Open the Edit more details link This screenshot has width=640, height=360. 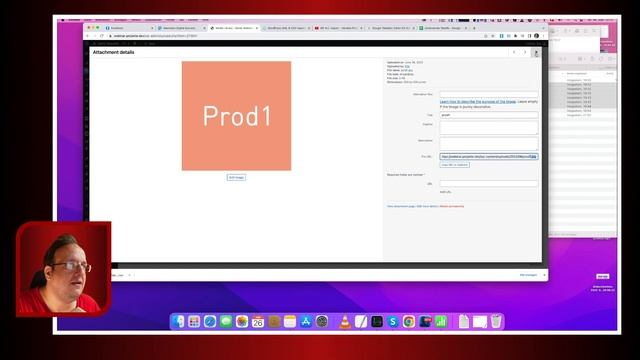click(427, 207)
